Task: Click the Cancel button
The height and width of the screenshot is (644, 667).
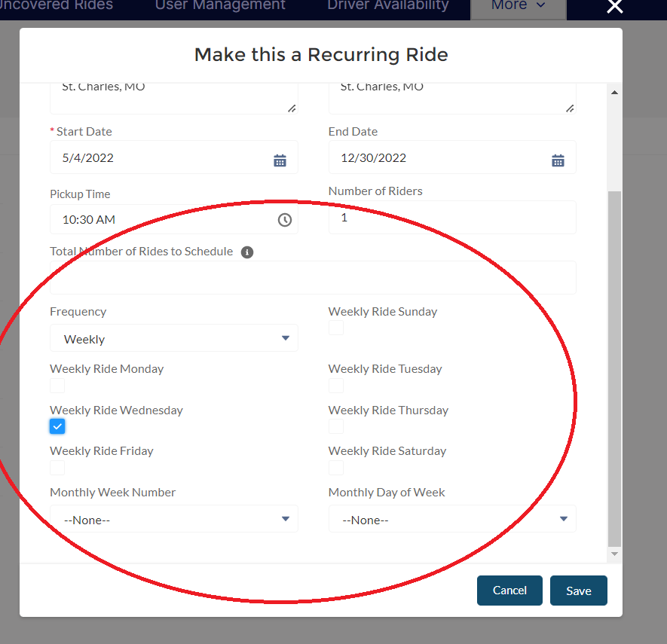Action: coord(509,591)
